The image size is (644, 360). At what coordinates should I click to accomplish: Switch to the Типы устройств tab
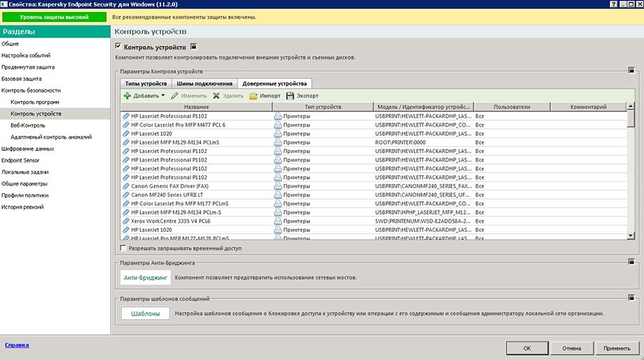pyautogui.click(x=146, y=84)
